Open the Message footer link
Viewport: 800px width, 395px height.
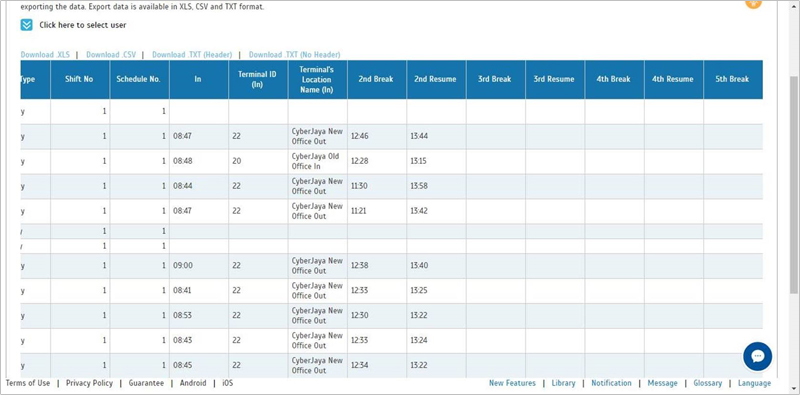[662, 383]
